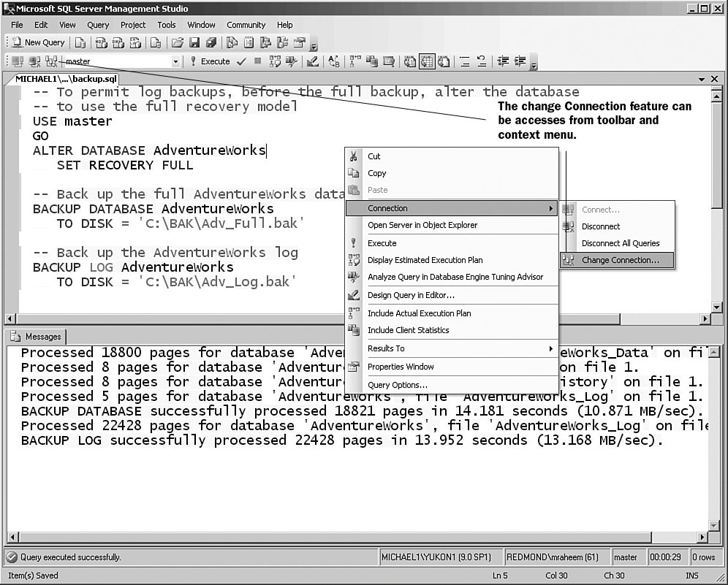
Task: Expand the Results To submenu arrow
Action: coord(550,348)
